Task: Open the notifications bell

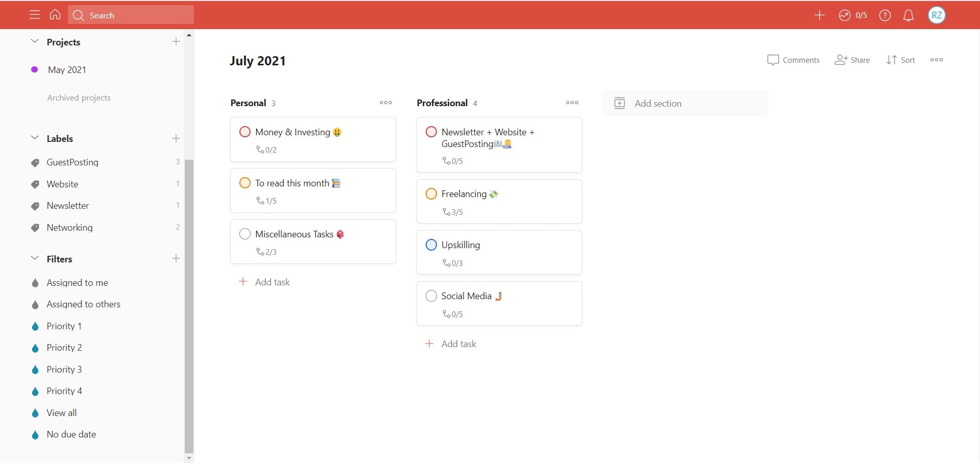Action: click(909, 15)
